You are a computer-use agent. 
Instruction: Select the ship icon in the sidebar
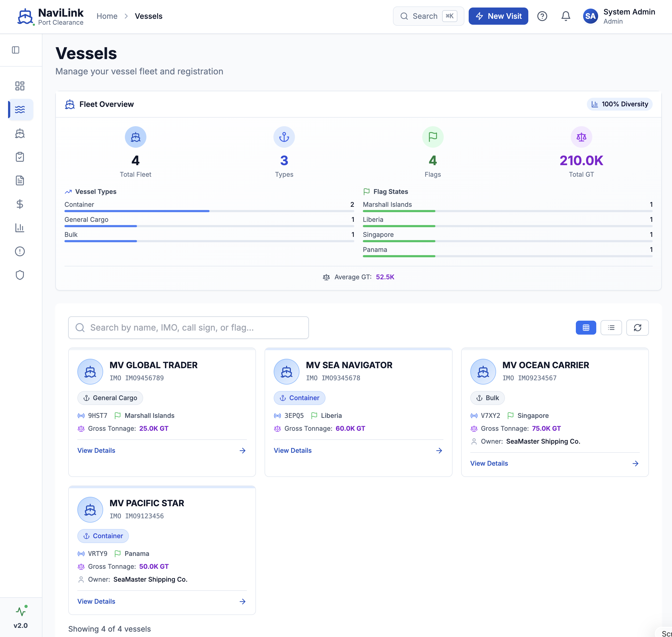20,133
